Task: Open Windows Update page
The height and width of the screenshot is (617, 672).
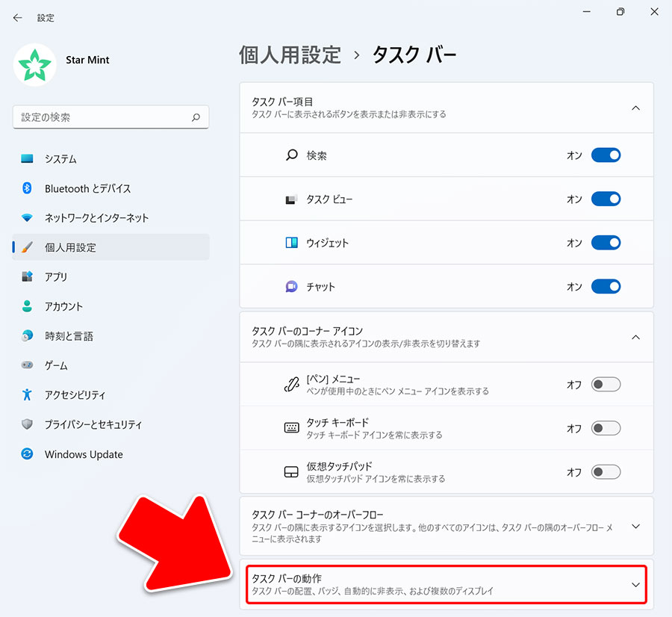Action: pos(111,453)
